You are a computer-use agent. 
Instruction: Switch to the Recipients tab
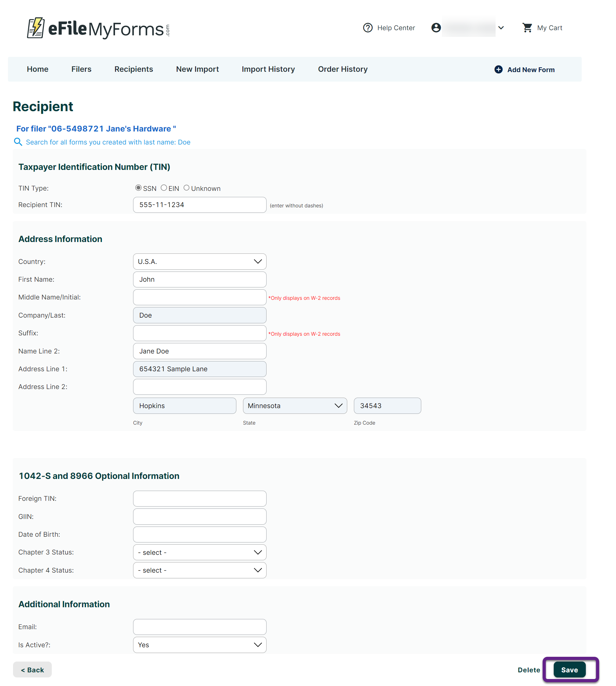point(133,69)
